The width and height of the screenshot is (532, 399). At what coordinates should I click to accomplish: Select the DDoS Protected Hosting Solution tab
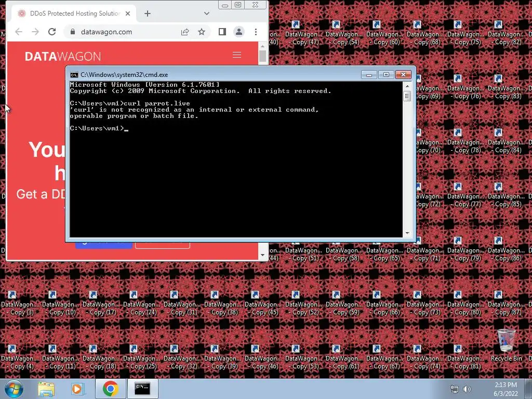[x=74, y=14]
